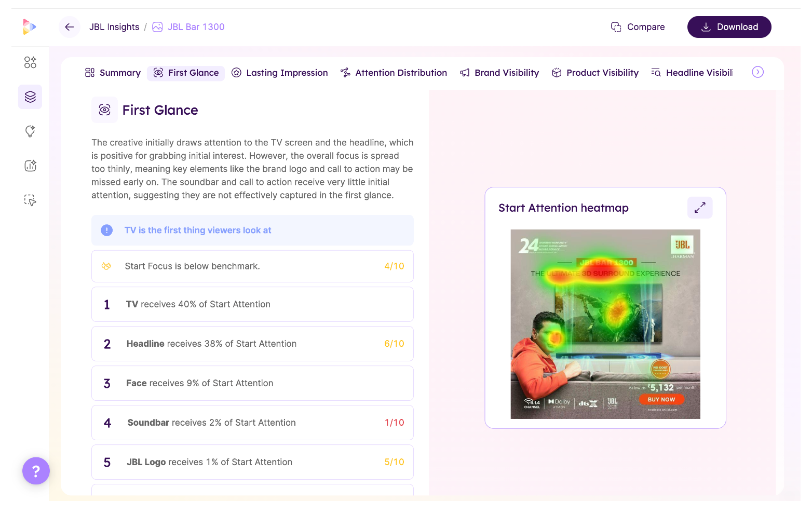Click the Start Attention heatmap image
This screenshot has height=515, width=812.
coord(605,324)
